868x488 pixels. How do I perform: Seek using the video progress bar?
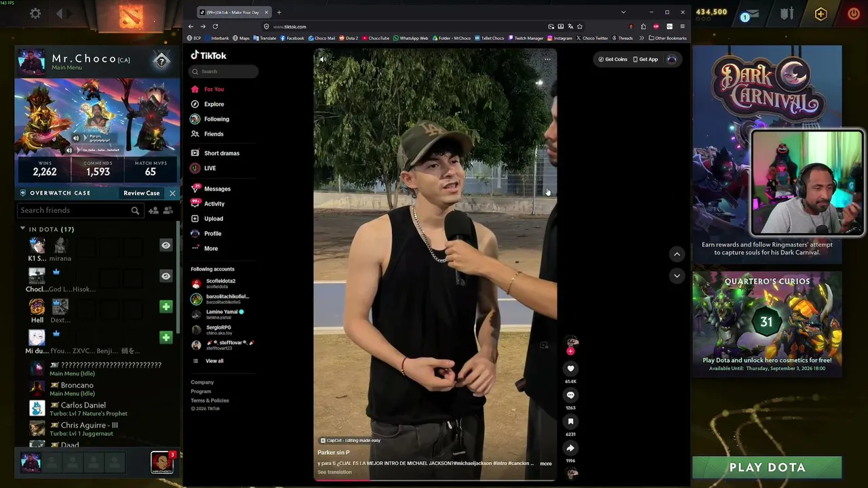click(x=435, y=480)
